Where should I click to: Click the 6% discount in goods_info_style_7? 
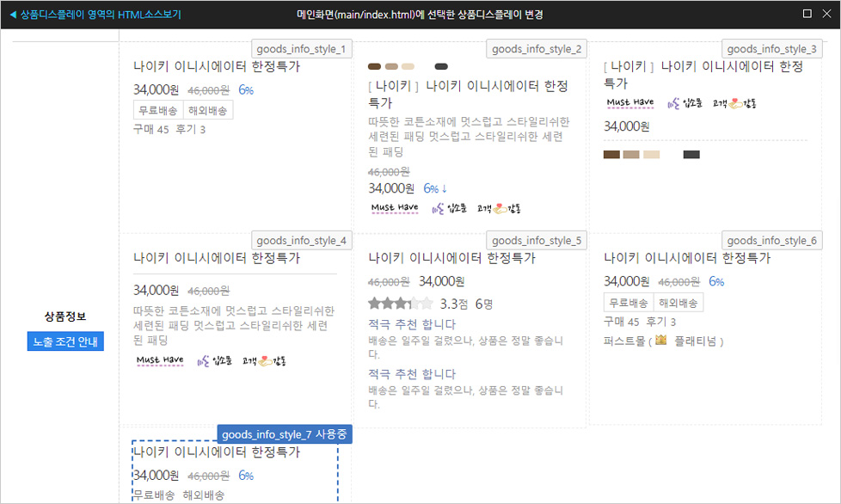pos(246,476)
